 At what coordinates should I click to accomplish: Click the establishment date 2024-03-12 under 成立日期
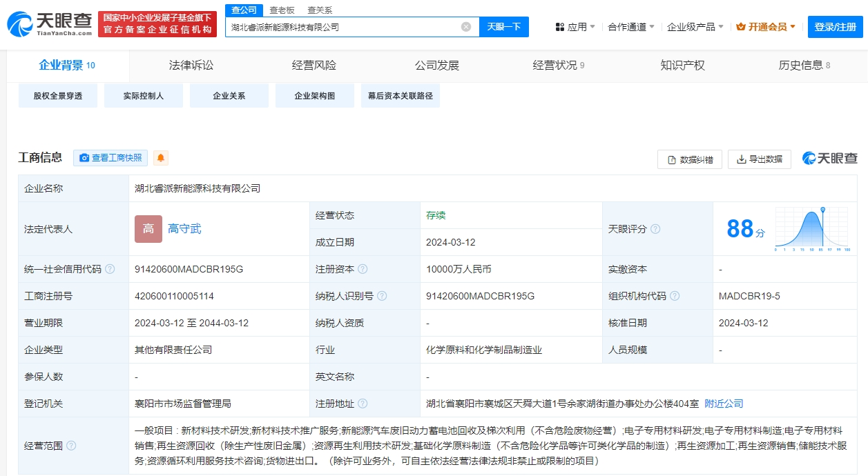pos(451,242)
